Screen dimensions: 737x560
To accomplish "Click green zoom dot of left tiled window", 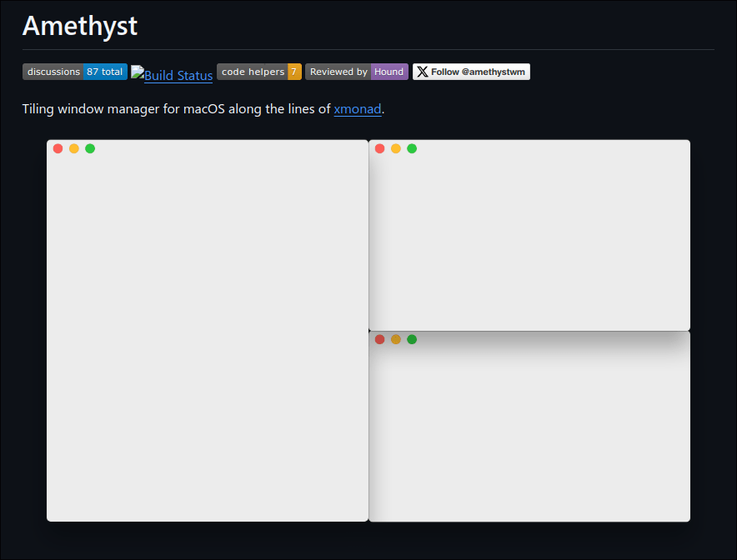I will tap(90, 148).
